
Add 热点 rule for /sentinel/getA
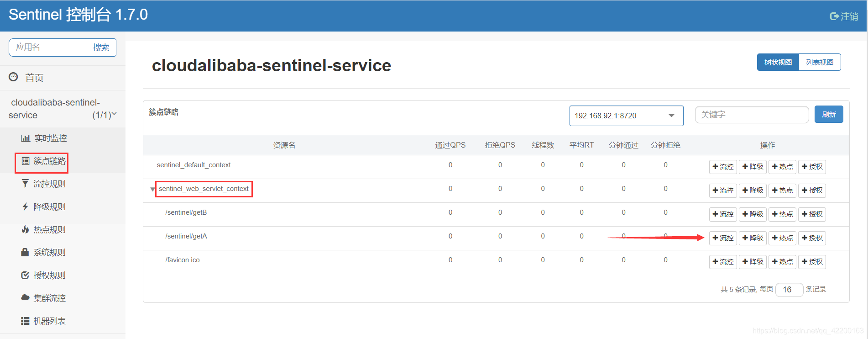[x=782, y=238]
